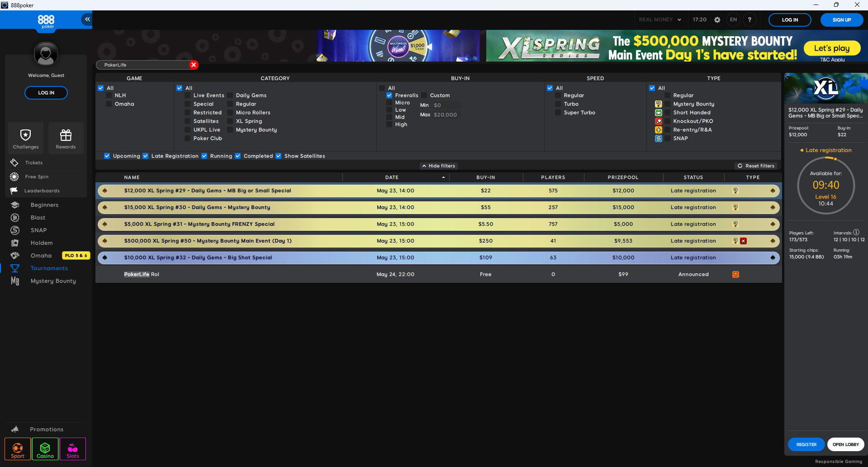Click the guest avatar icon
The image size is (868, 467).
pyautogui.click(x=46, y=54)
